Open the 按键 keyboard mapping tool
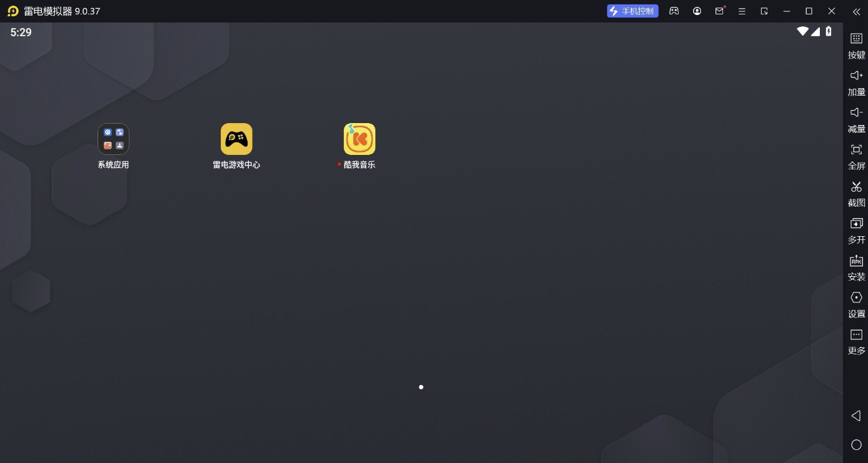The height and width of the screenshot is (463, 868). click(856, 46)
